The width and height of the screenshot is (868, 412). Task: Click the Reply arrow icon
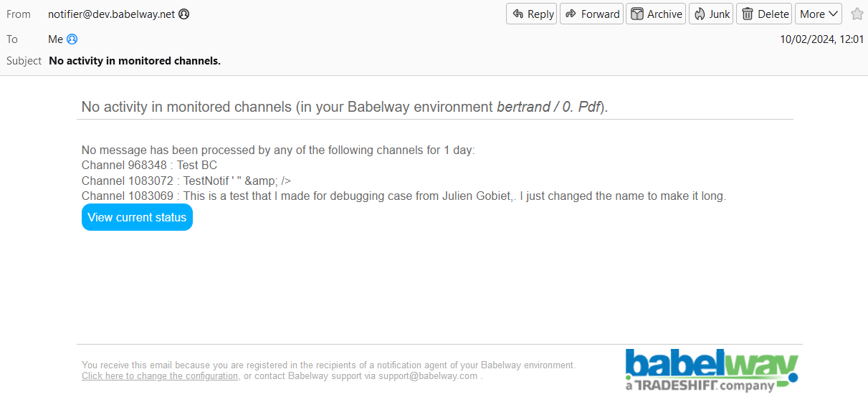(x=518, y=14)
